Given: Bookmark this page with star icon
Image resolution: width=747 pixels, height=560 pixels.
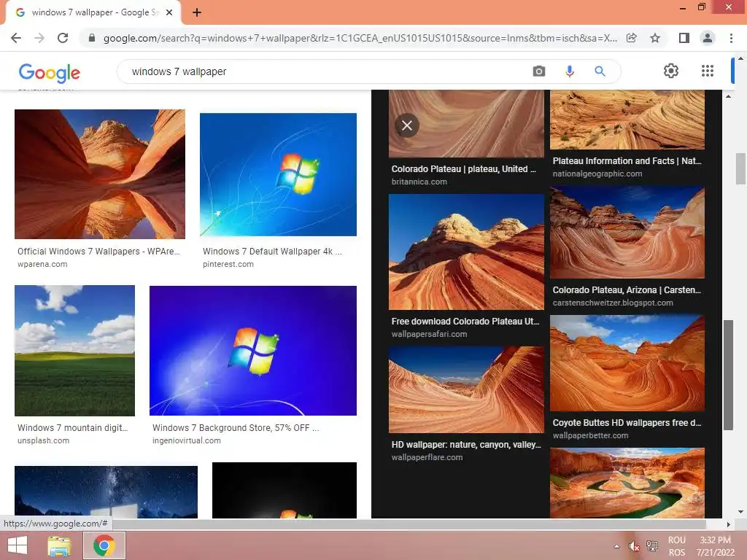Looking at the screenshot, I should click(656, 38).
